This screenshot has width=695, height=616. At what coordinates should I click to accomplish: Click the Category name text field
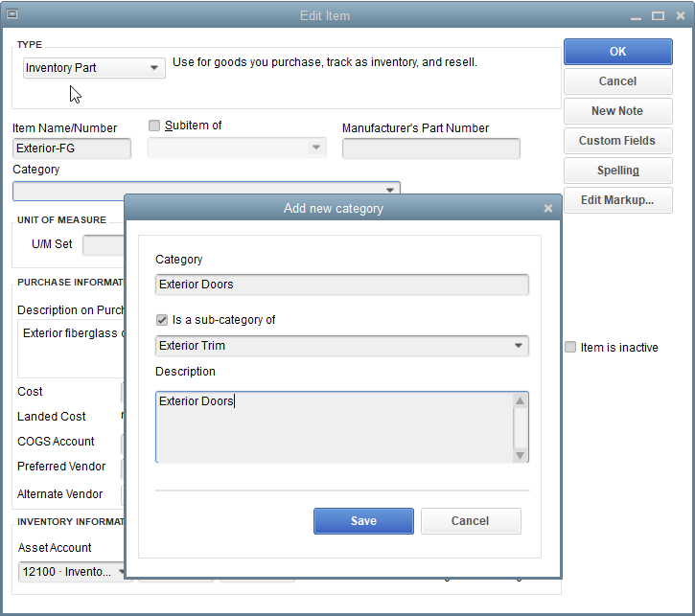pos(341,285)
